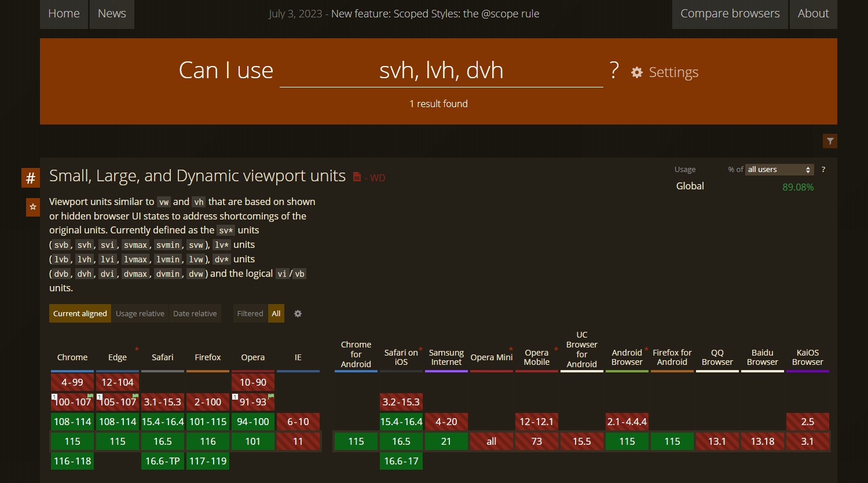
Task: Select the All browser set
Action: click(x=276, y=313)
